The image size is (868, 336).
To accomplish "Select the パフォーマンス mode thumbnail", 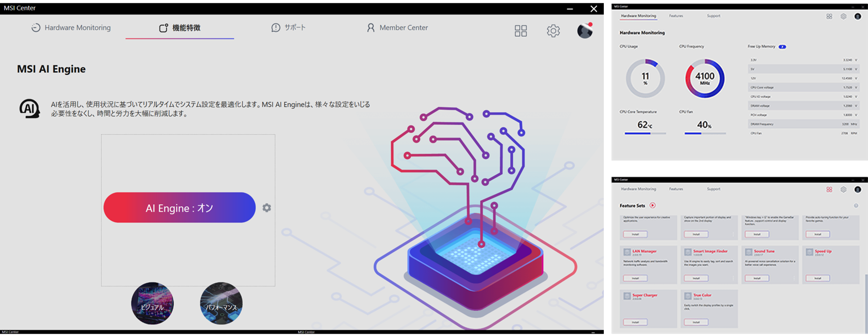I will pos(221,303).
